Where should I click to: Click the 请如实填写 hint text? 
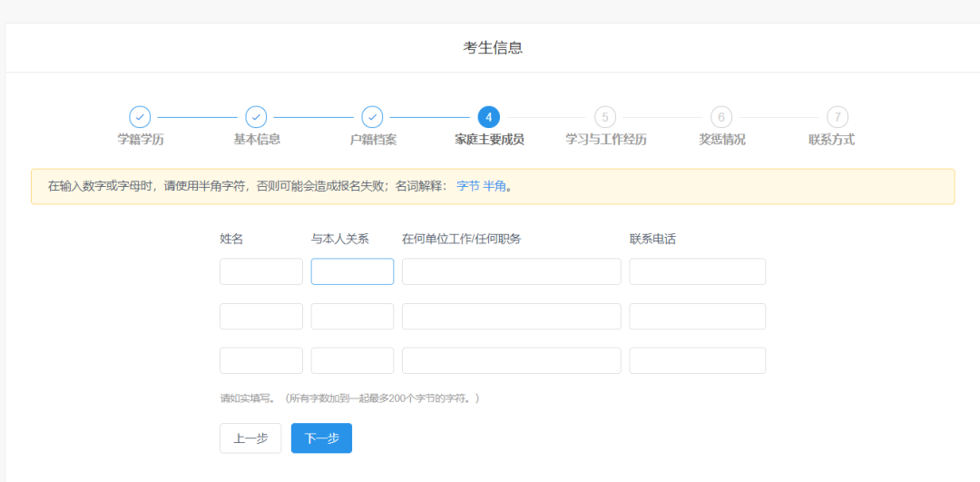click(350, 398)
